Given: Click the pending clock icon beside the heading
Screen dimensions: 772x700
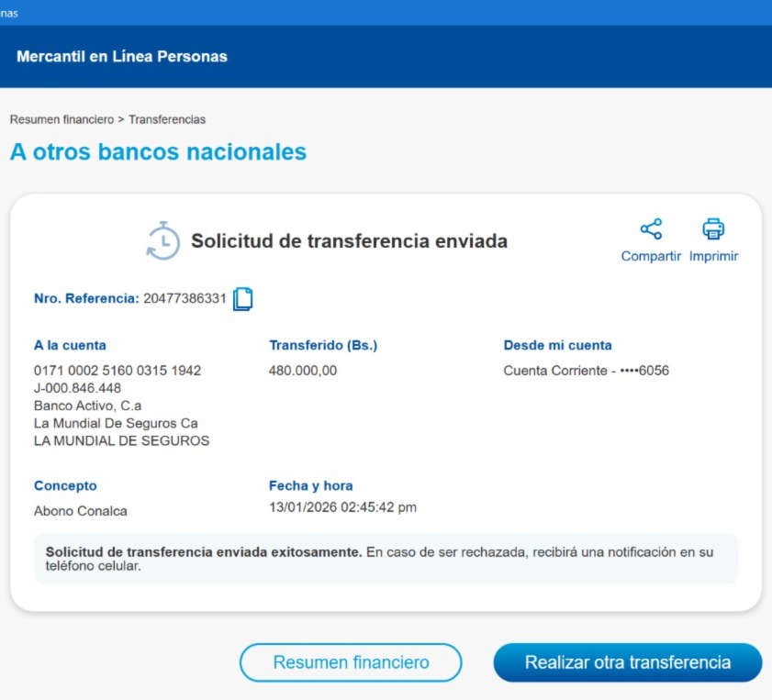Looking at the screenshot, I should coord(163,240).
